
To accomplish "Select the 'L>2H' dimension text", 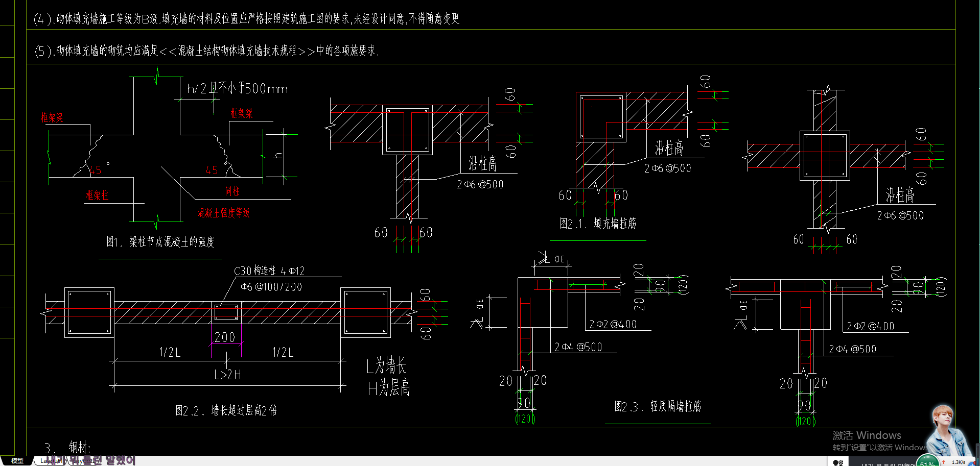I will (227, 375).
